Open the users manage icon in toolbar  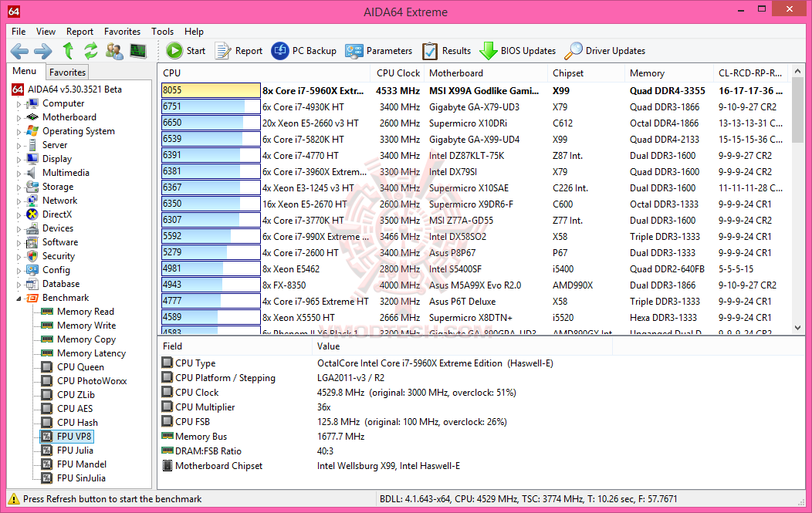point(114,51)
